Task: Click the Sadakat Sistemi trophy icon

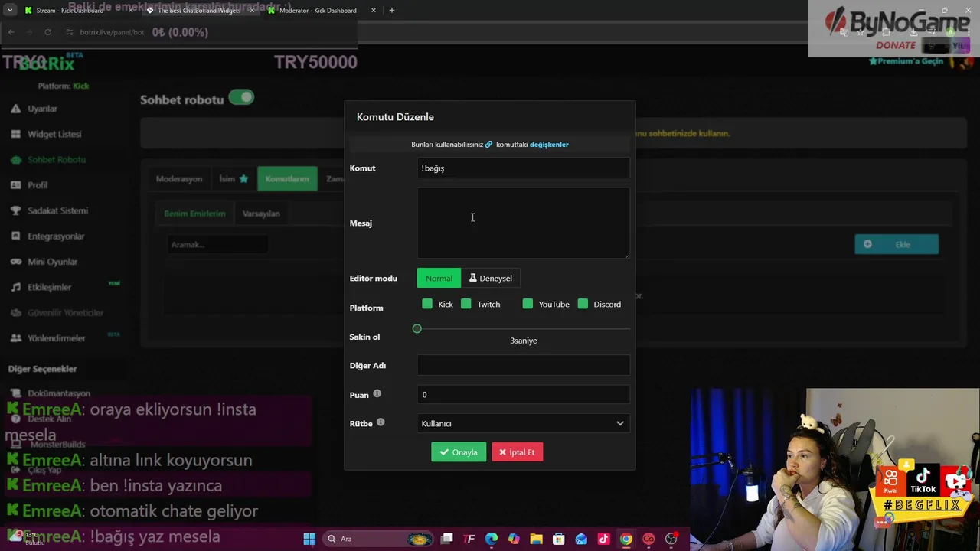Action: click(x=15, y=210)
